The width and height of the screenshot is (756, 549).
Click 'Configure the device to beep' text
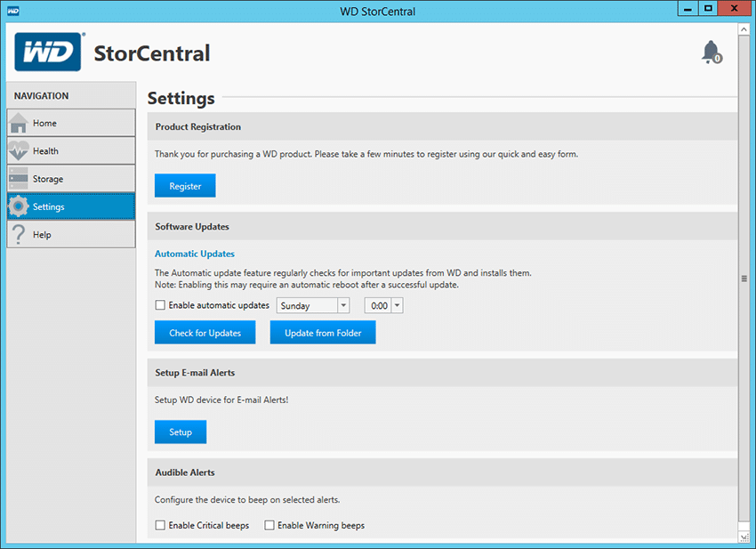pyautogui.click(x=247, y=500)
